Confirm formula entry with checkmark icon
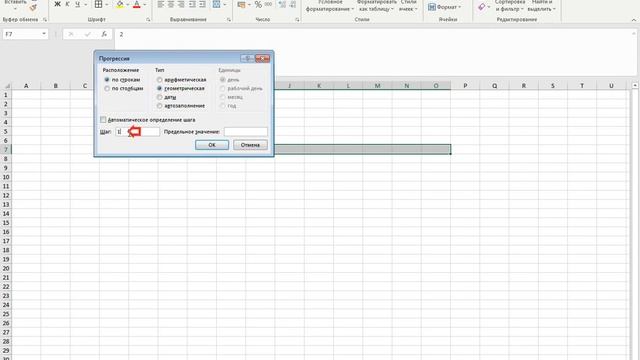The width and height of the screenshot is (640, 360). [x=87, y=34]
